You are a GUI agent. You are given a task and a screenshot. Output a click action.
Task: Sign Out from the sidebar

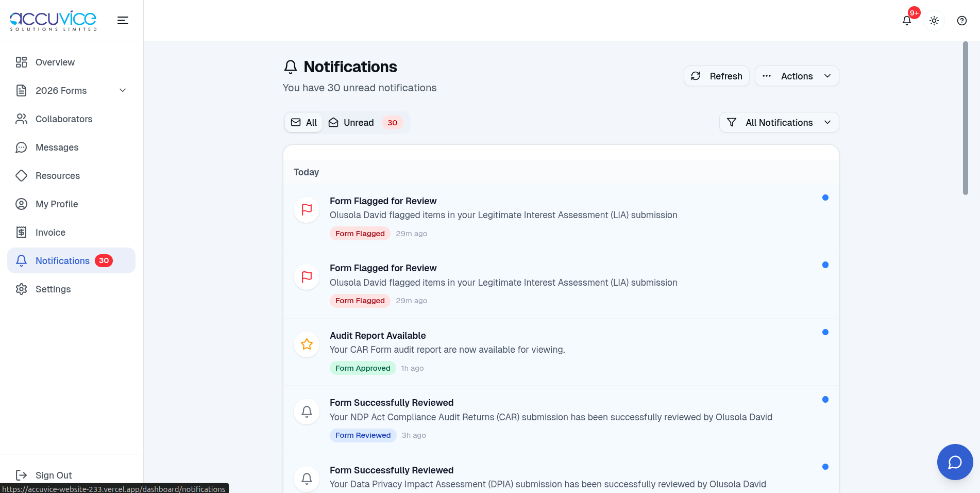point(53,475)
